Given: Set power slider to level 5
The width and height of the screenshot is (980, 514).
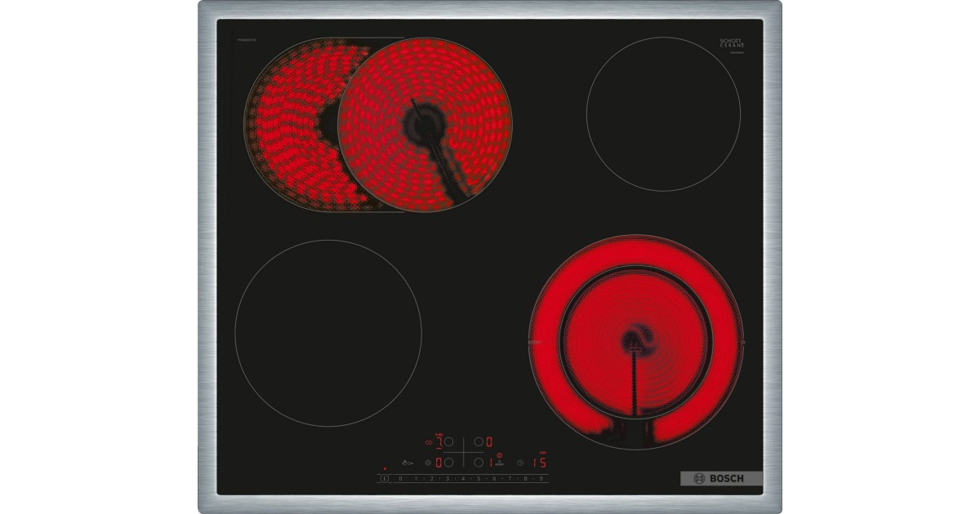Looking at the screenshot, I should pyautogui.click(x=479, y=478).
